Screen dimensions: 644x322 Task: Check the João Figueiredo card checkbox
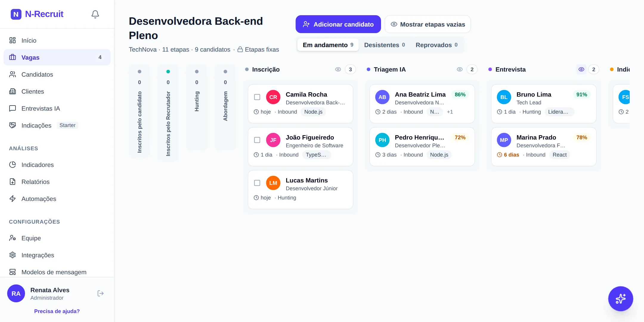pos(257,140)
